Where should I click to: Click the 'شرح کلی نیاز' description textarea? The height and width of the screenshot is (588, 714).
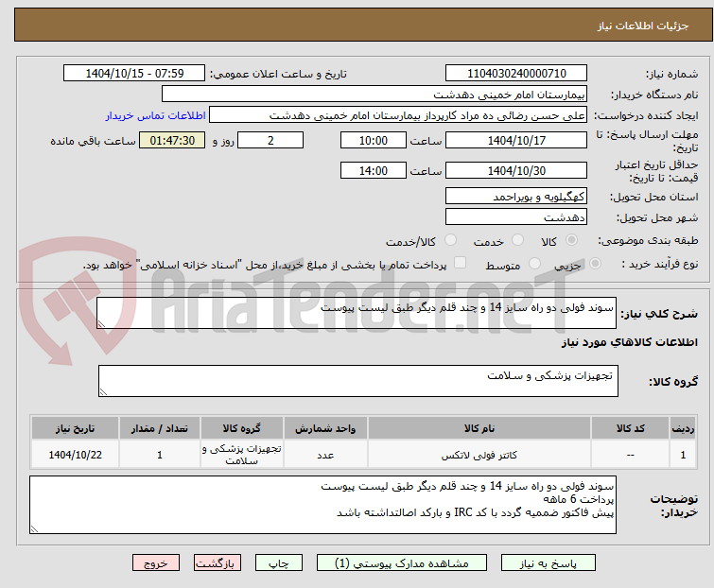[357, 313]
